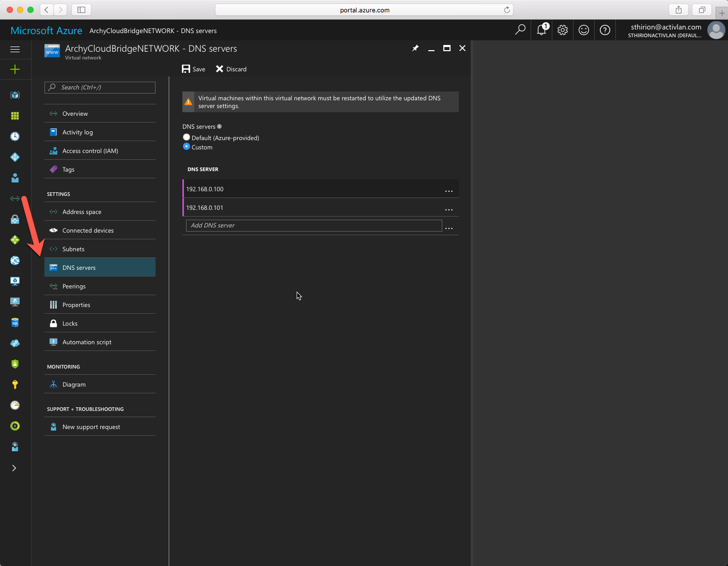The width and height of the screenshot is (728, 566).
Task: Open Overview in the resource menu
Action: pyautogui.click(x=100, y=114)
